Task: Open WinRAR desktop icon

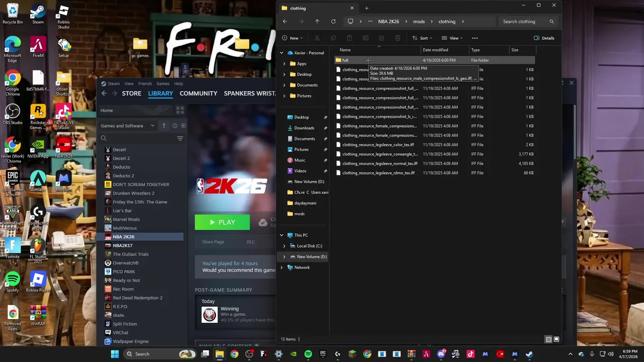Action: 38,315
